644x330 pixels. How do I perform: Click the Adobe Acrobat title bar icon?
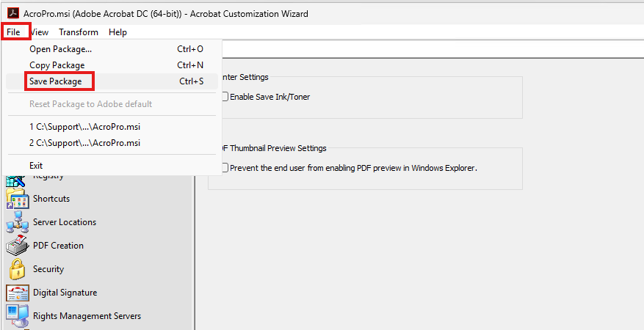[x=12, y=13]
